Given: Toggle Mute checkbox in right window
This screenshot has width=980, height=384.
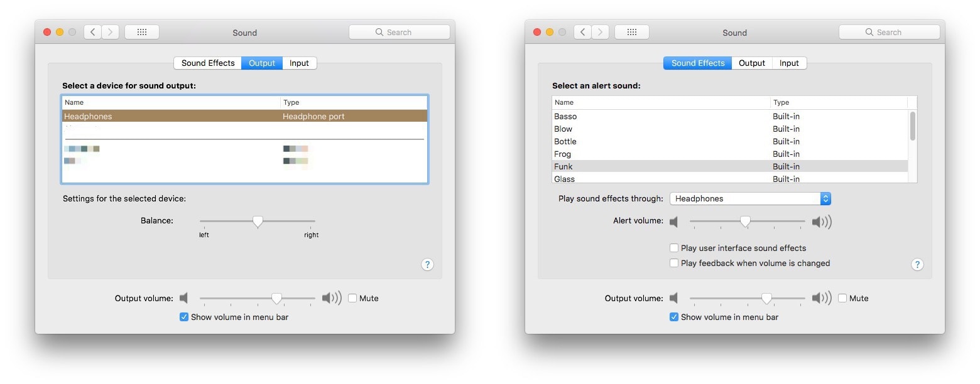Looking at the screenshot, I should click(x=842, y=298).
